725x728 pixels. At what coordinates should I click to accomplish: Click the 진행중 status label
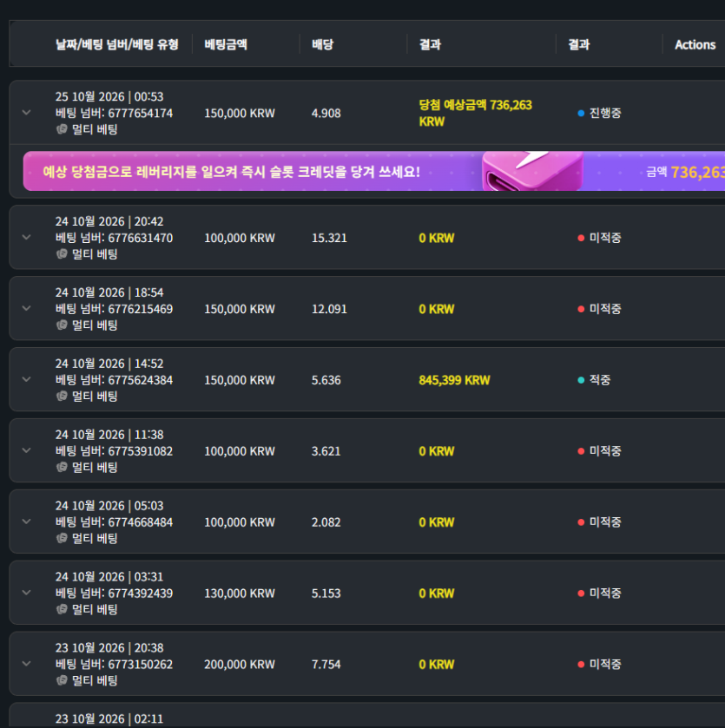pyautogui.click(x=605, y=113)
